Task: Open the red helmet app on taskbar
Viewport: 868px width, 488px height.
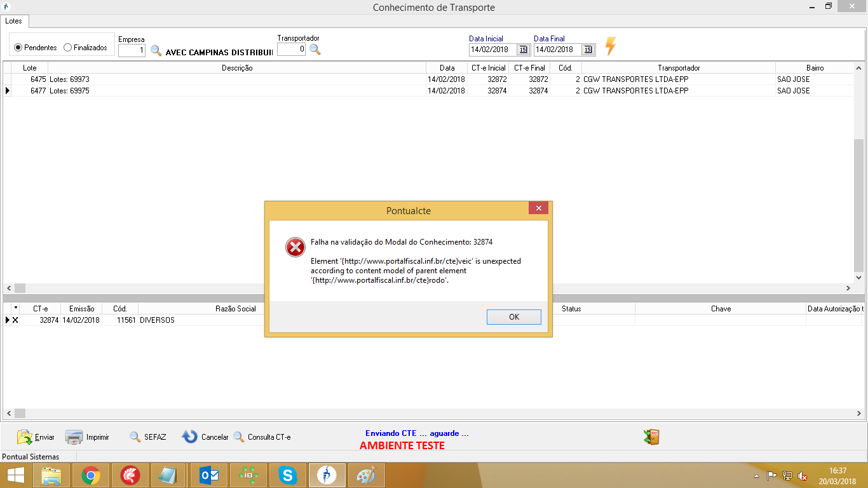Action: pyautogui.click(x=130, y=475)
